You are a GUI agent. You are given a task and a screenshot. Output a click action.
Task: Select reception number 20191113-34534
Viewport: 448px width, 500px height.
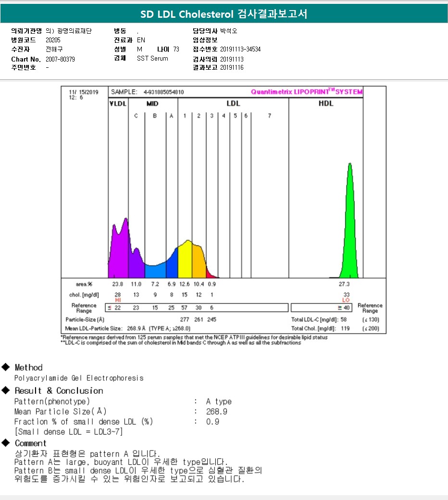240,49
